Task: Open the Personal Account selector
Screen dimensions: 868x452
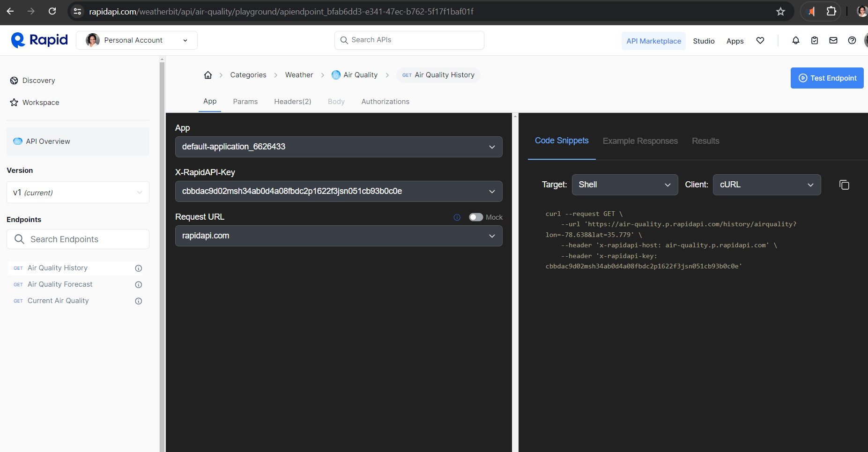Action: (x=137, y=40)
